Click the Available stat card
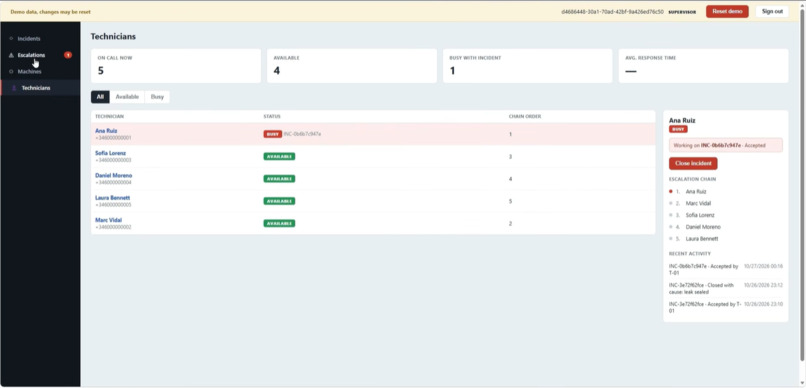Screen dimensions: 806x388 click(x=352, y=66)
